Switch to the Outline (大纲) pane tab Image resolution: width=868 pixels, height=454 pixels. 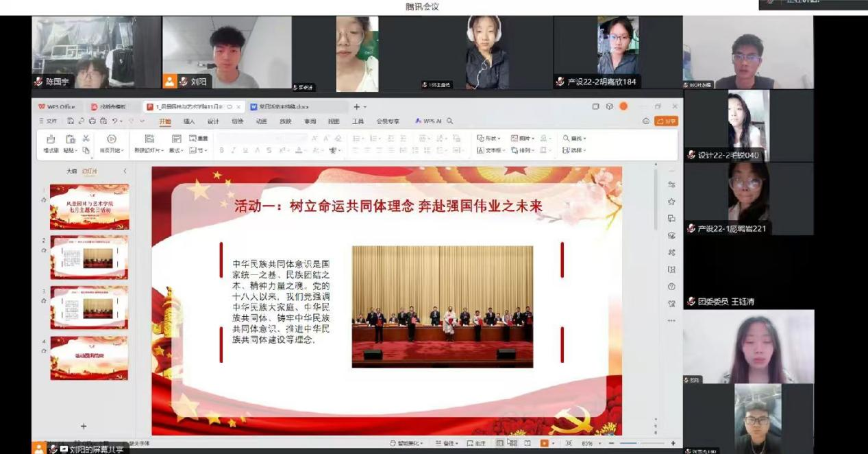pyautogui.click(x=71, y=171)
